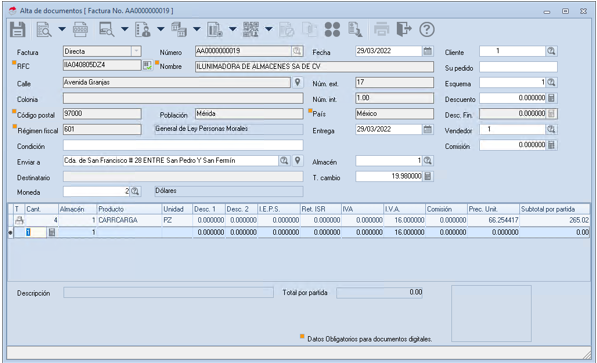Click the warehouse buildings toolbar icon
The height and width of the screenshot is (363, 597).
coord(179,29)
